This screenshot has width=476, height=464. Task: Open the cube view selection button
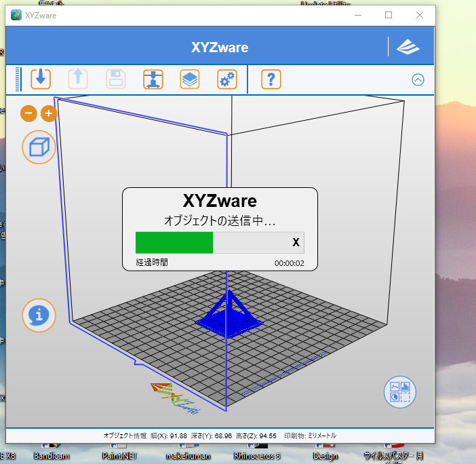39,147
